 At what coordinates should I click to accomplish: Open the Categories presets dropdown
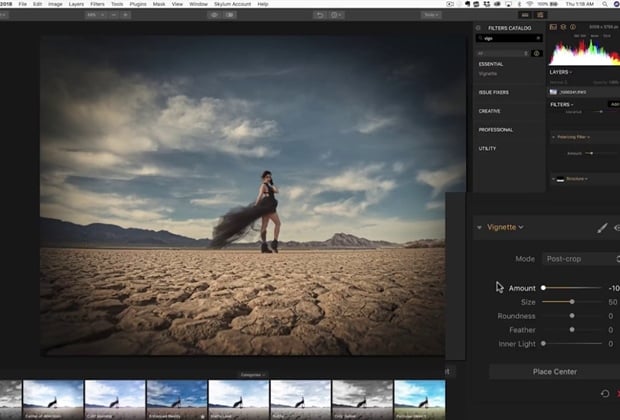point(253,375)
